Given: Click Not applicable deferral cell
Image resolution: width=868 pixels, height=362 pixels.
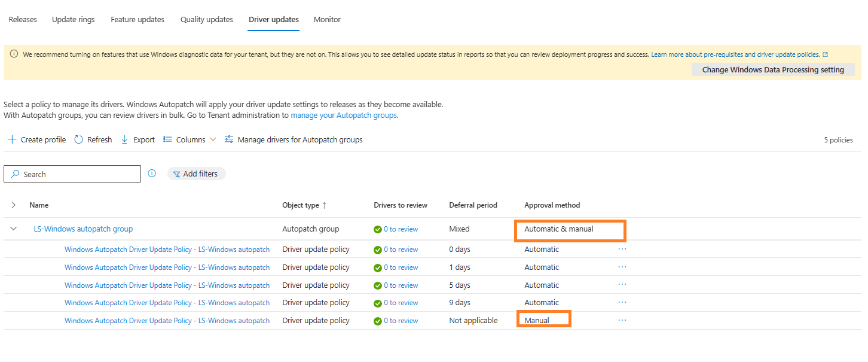Looking at the screenshot, I should [x=473, y=321].
